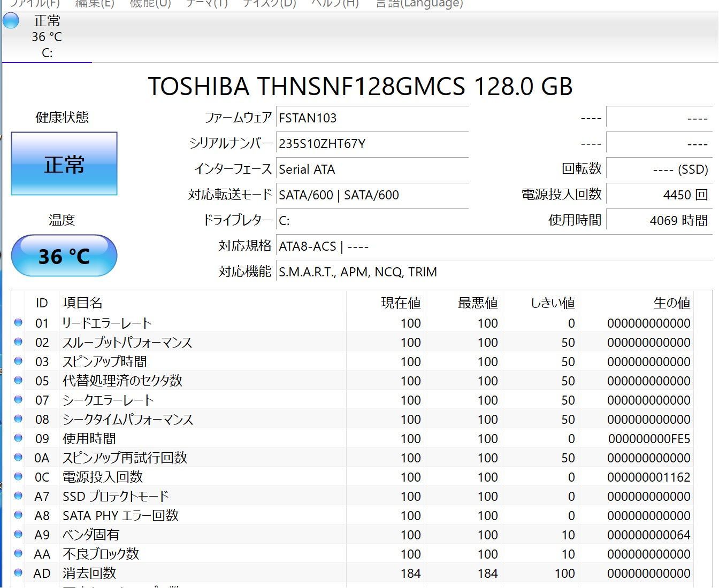Select the シークエラーレート row name

[x=108, y=400]
